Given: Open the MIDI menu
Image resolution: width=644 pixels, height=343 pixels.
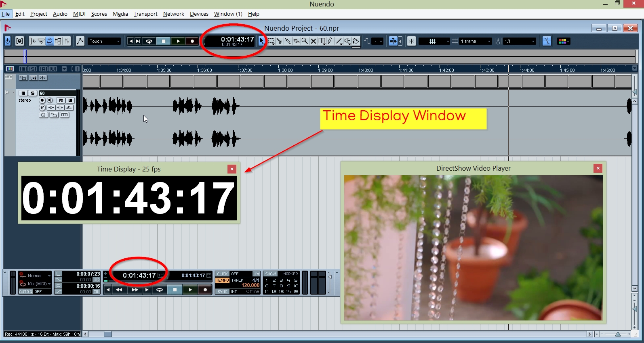Looking at the screenshot, I should [x=79, y=14].
